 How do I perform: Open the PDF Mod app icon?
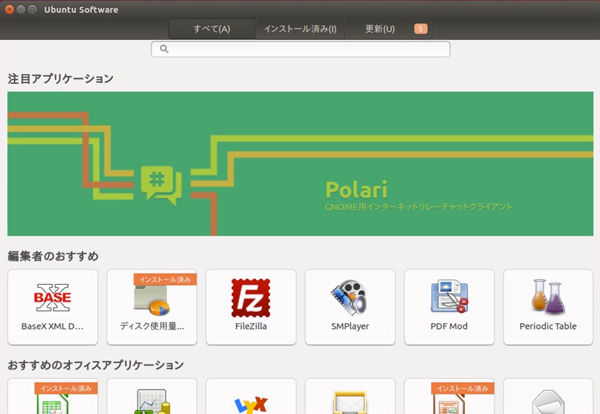click(449, 297)
